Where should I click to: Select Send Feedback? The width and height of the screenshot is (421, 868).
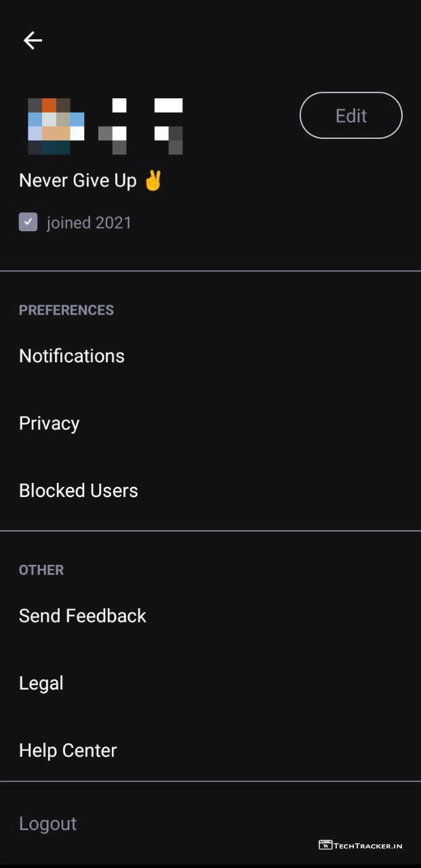click(x=83, y=616)
